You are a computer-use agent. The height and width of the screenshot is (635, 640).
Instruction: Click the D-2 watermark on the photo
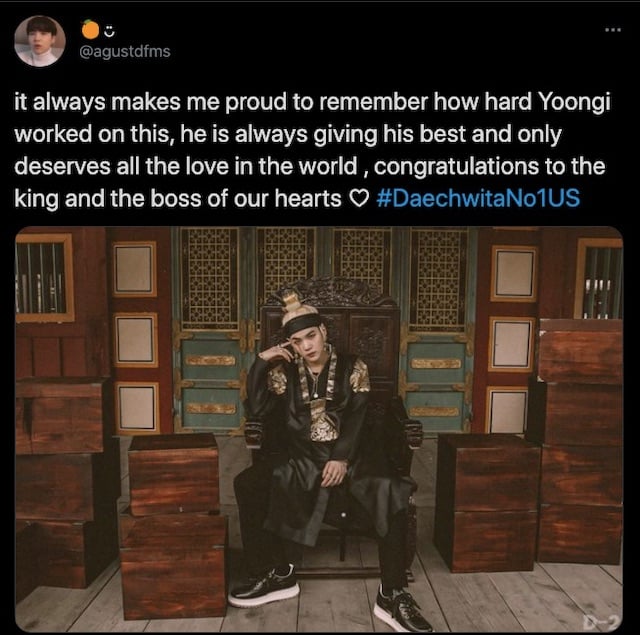coord(602,622)
